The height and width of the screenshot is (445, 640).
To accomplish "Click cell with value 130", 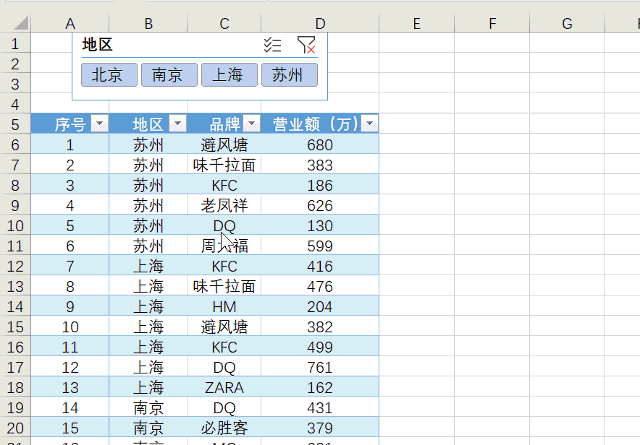I will pos(320,226).
